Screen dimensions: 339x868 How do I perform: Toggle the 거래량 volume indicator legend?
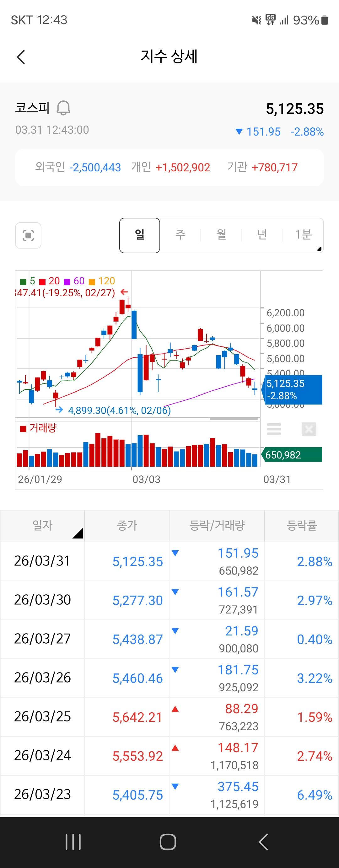pyautogui.click(x=38, y=428)
